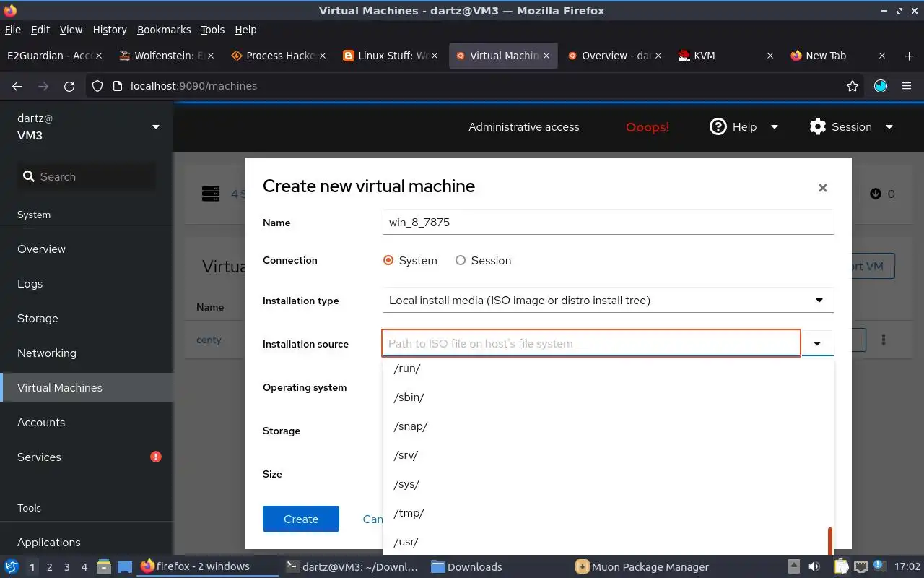Edit the VM Name field win_8_7875

[608, 222]
